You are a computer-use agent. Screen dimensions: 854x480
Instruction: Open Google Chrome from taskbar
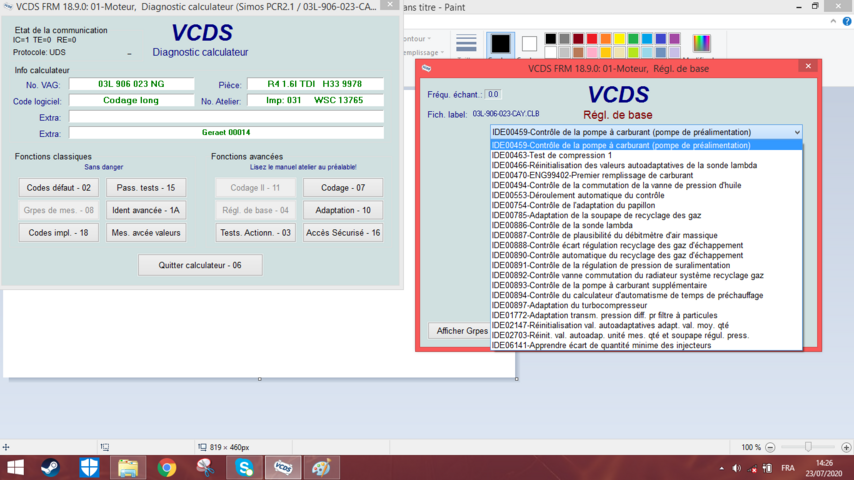point(167,467)
